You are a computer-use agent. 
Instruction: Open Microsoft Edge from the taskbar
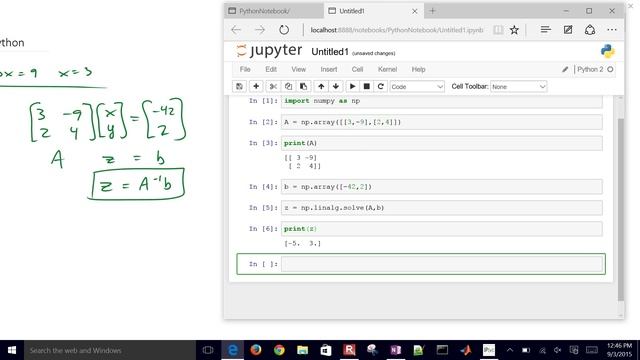point(233,350)
